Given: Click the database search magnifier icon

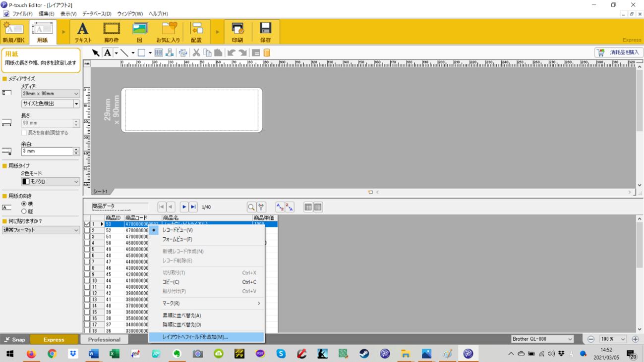Looking at the screenshot, I should point(251,207).
